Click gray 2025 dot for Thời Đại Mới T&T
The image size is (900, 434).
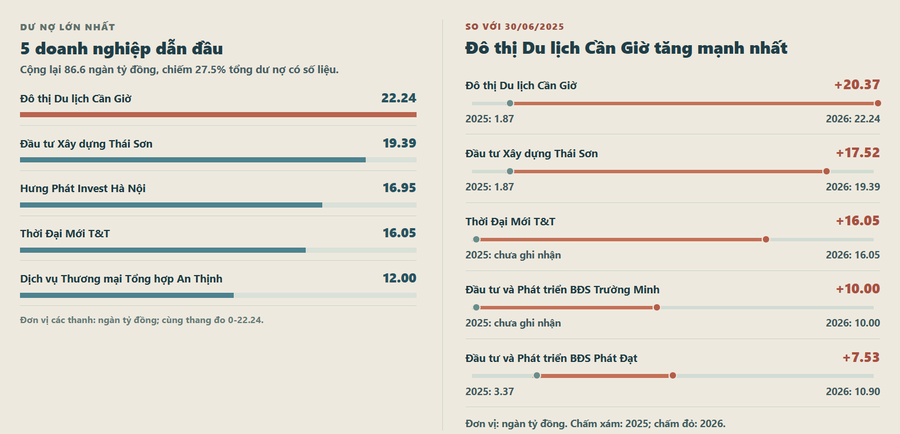pyautogui.click(x=476, y=239)
